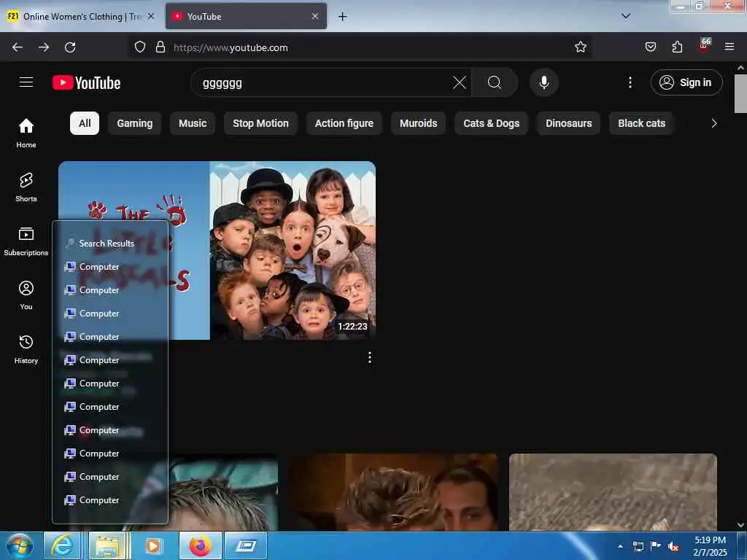Select the Dinosaurs filter chip
This screenshot has width=747, height=560.
pyautogui.click(x=568, y=123)
